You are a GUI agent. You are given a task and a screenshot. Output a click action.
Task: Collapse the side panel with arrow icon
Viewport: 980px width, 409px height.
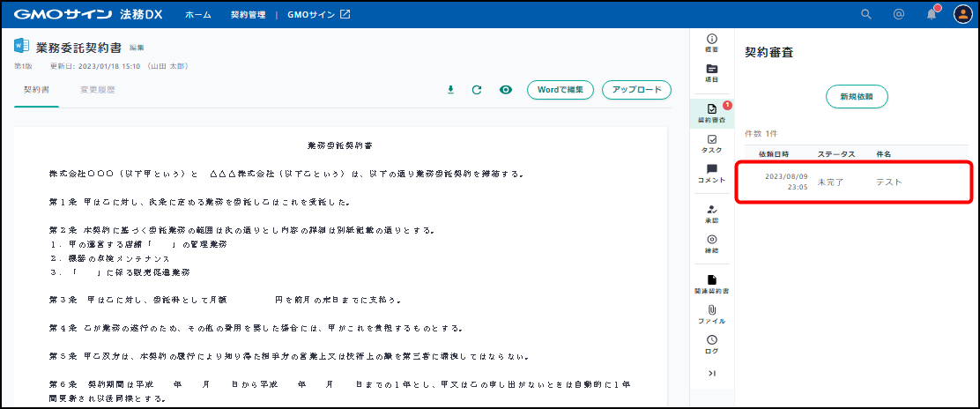711,374
